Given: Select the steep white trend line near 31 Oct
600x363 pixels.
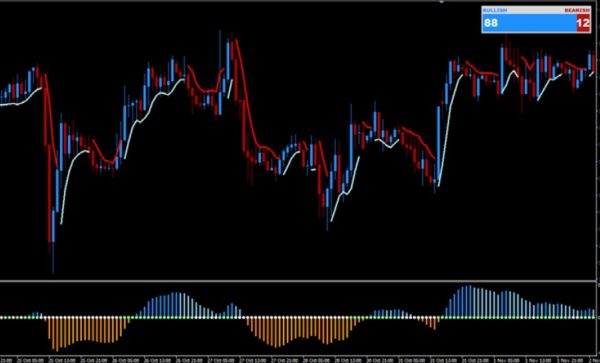Looking at the screenshot, I should coord(450,130).
